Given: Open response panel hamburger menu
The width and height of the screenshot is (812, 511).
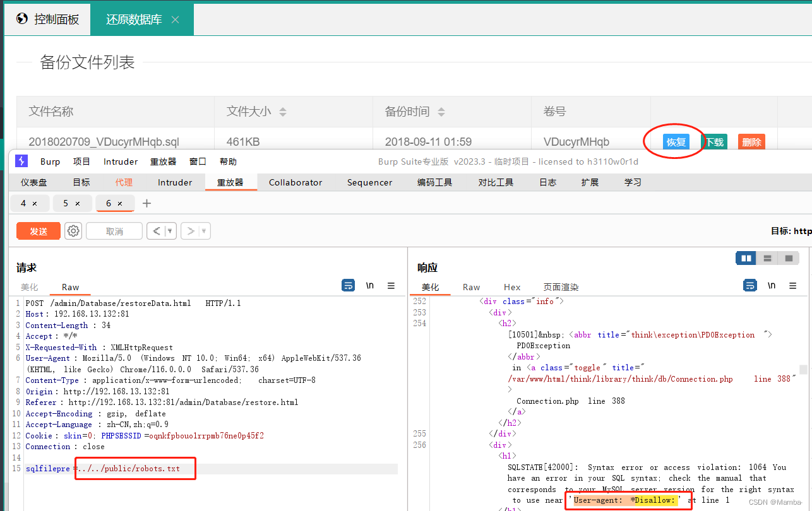Looking at the screenshot, I should coord(793,286).
